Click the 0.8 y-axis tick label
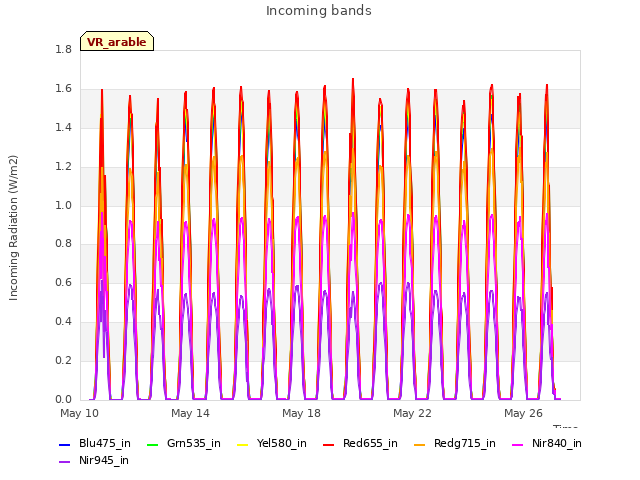 [x=64, y=244]
